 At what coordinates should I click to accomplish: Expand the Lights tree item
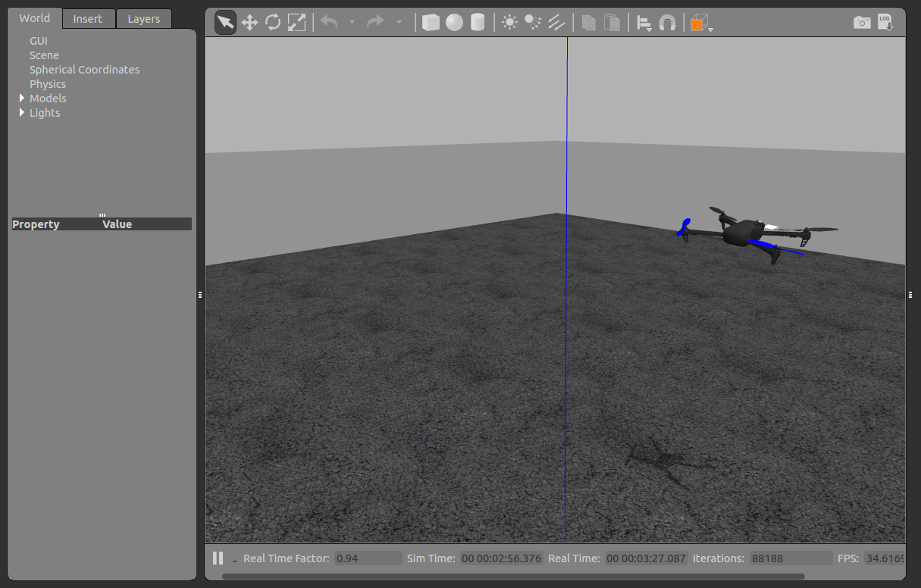[22, 113]
